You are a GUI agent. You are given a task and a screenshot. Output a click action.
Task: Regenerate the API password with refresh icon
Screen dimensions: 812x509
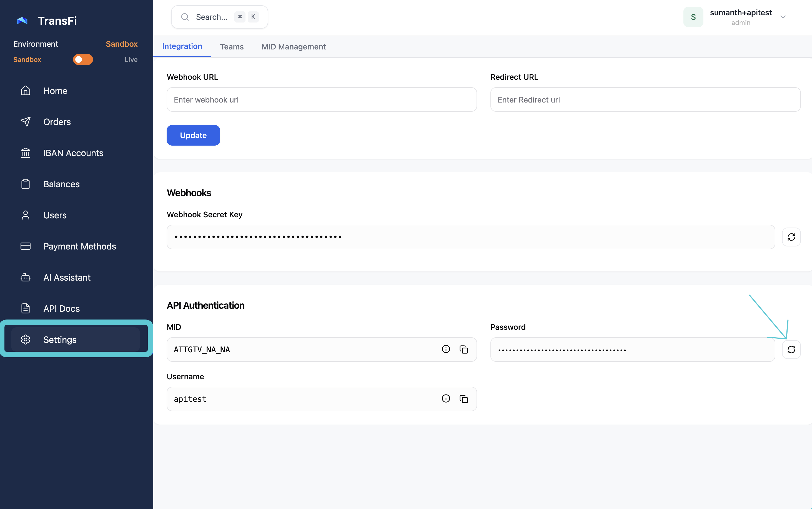pyautogui.click(x=791, y=350)
